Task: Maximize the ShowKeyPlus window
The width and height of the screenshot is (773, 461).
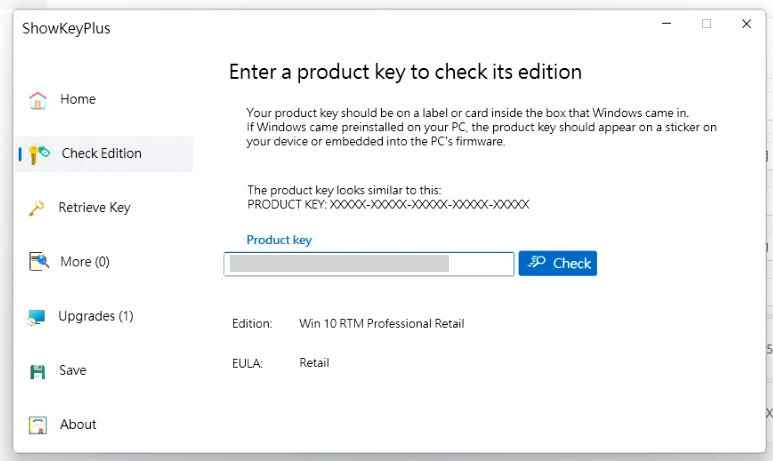Action: pyautogui.click(x=706, y=24)
